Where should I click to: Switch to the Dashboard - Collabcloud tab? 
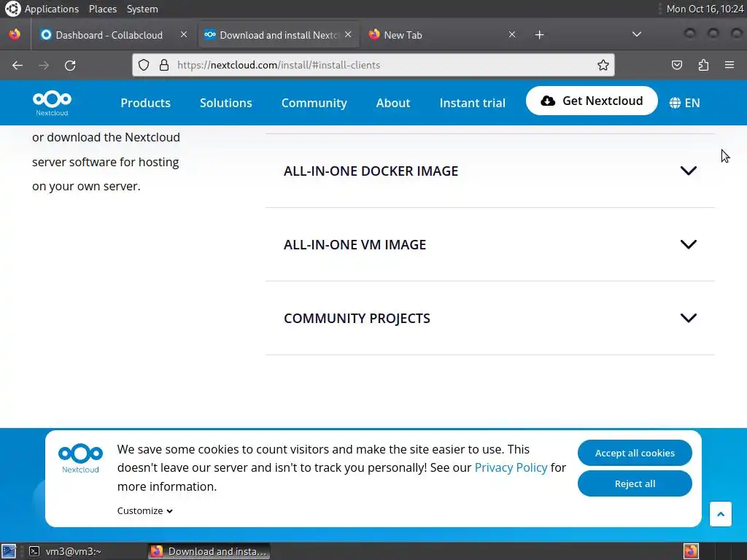tap(113, 35)
